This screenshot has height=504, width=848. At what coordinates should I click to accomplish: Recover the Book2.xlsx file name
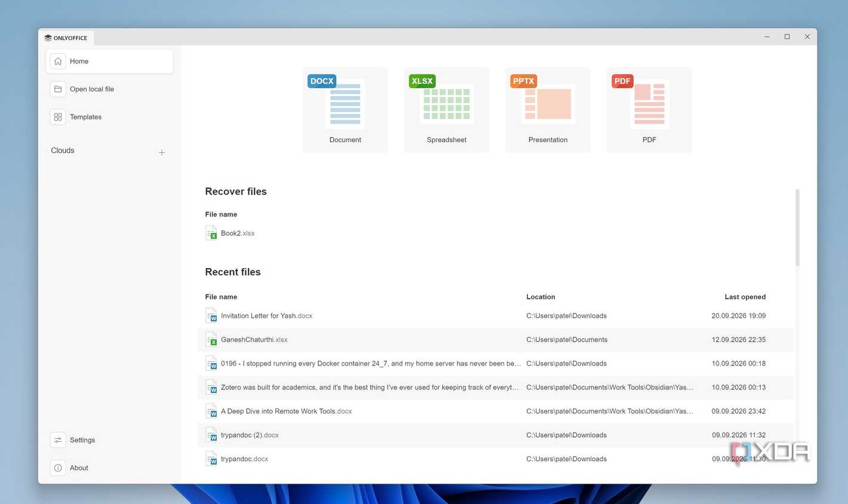(238, 233)
